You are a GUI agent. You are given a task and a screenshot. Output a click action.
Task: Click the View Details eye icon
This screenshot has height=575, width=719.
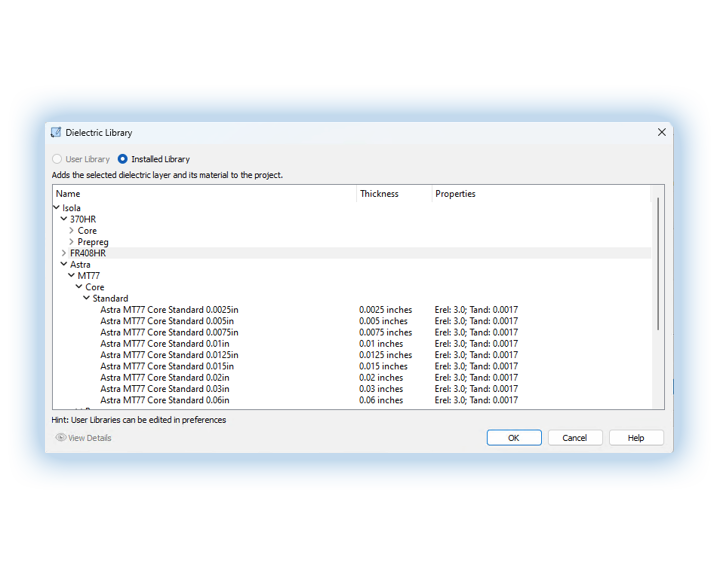pyautogui.click(x=60, y=438)
